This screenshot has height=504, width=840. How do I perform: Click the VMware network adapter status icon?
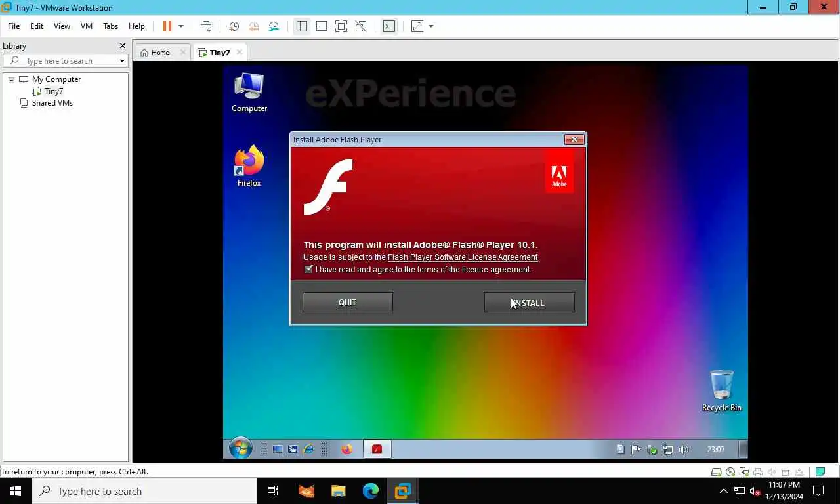tap(744, 472)
